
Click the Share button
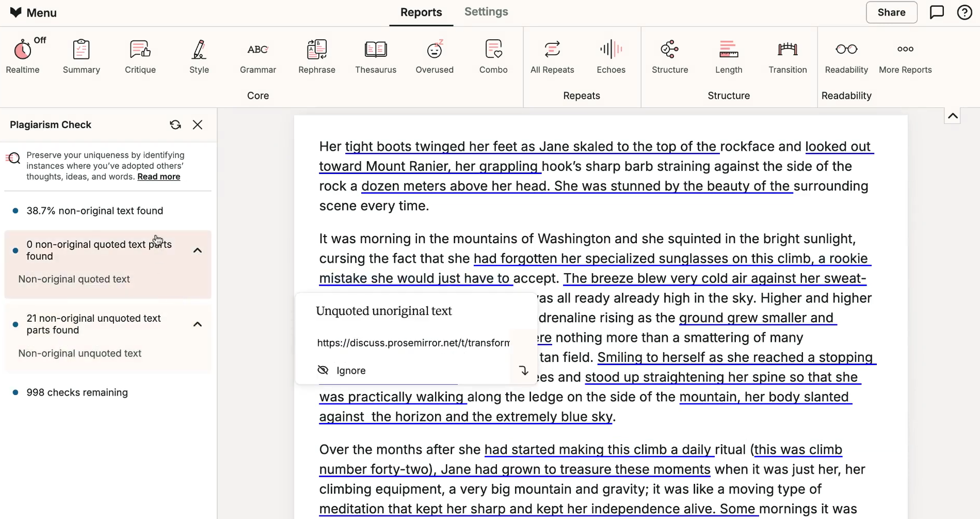[x=891, y=12]
